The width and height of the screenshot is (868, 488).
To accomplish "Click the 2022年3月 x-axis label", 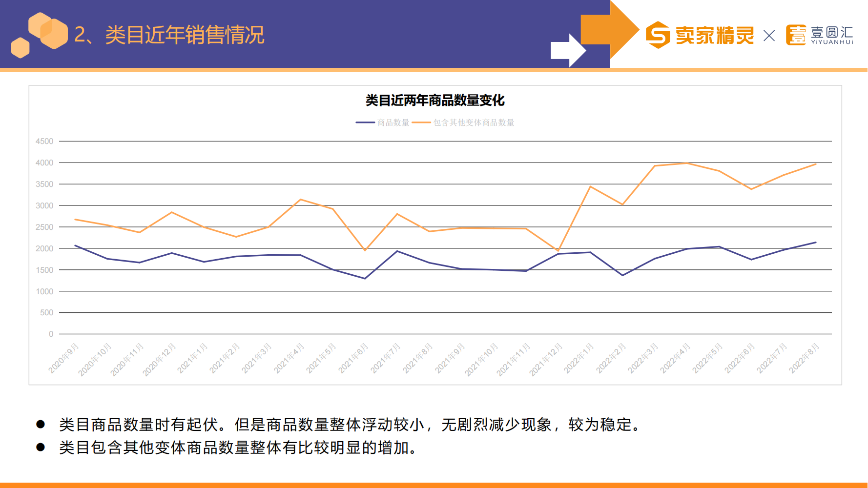I will (x=643, y=358).
